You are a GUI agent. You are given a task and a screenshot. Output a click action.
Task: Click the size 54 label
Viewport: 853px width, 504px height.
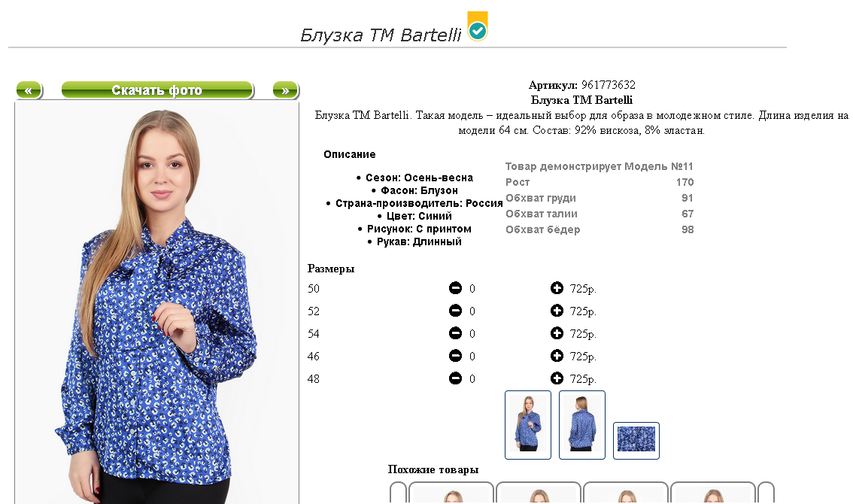click(314, 334)
